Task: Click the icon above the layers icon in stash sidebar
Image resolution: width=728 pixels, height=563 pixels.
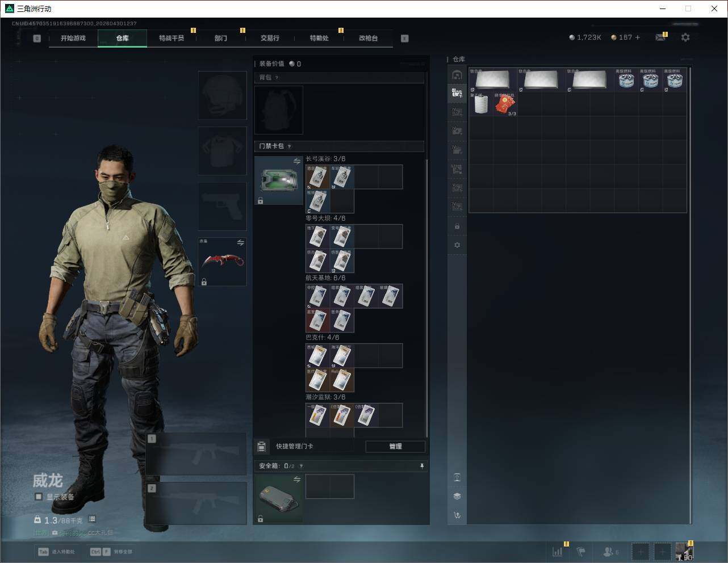Action: (x=457, y=477)
